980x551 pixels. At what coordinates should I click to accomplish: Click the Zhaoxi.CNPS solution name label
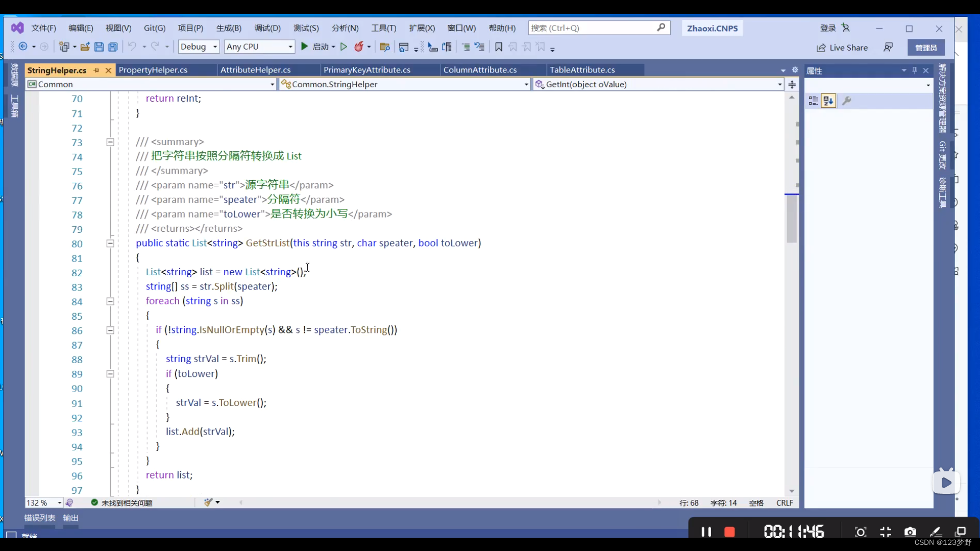point(712,28)
